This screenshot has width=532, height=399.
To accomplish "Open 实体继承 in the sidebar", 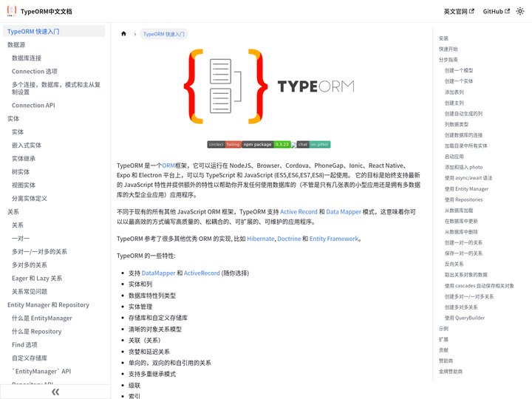I will click(x=24, y=158).
